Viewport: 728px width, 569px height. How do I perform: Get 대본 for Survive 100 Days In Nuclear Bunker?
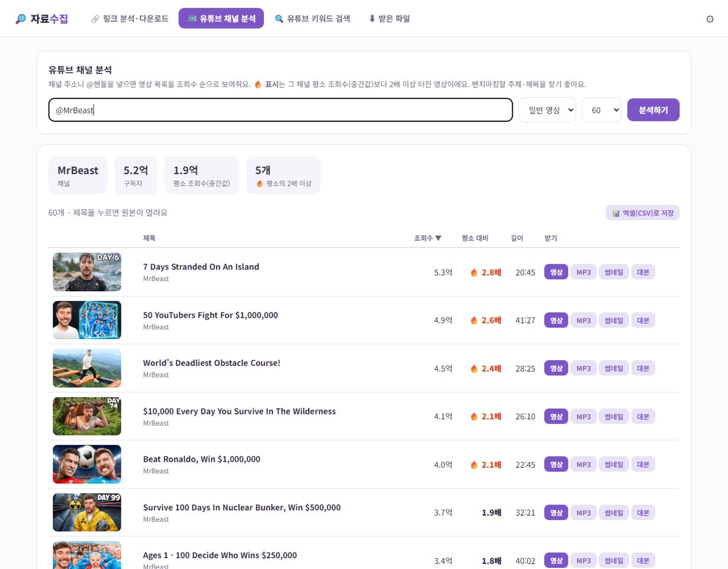643,513
